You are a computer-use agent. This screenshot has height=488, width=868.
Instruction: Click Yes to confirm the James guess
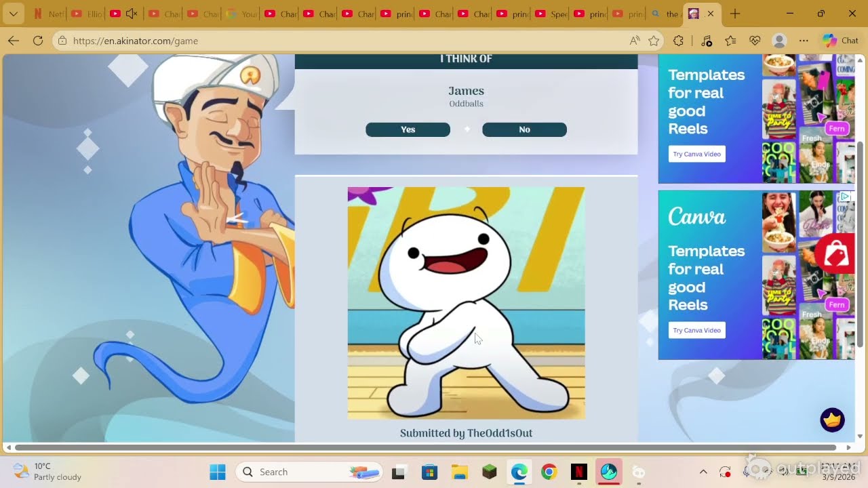408,129
